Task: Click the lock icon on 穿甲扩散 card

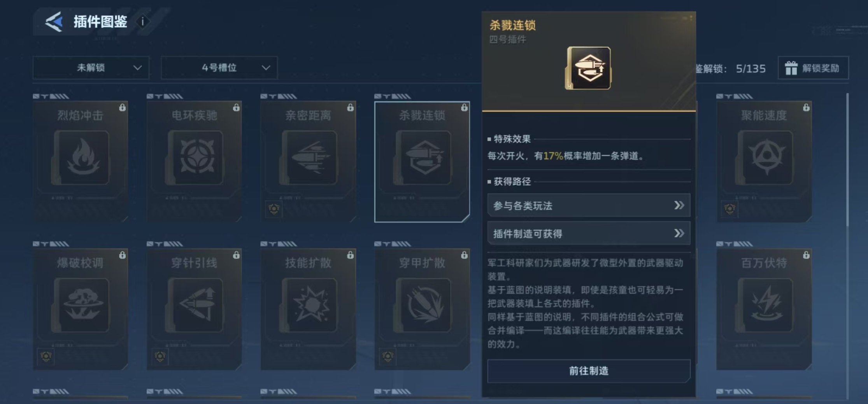Action: pyautogui.click(x=464, y=255)
